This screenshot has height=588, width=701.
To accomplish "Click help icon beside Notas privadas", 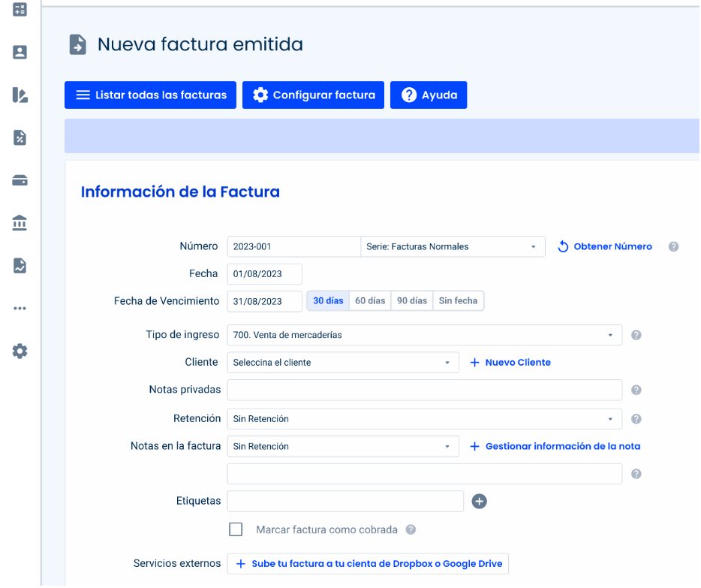I will tap(636, 390).
